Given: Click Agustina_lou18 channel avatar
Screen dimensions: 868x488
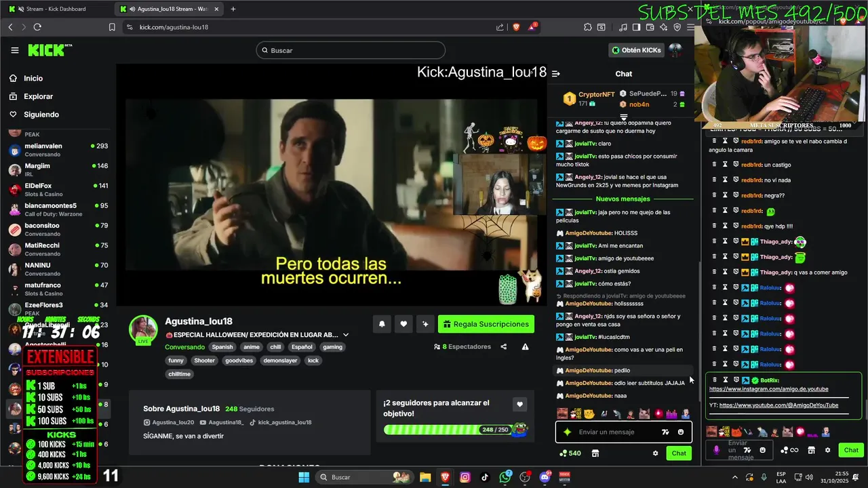Looking at the screenshot, I should [143, 329].
